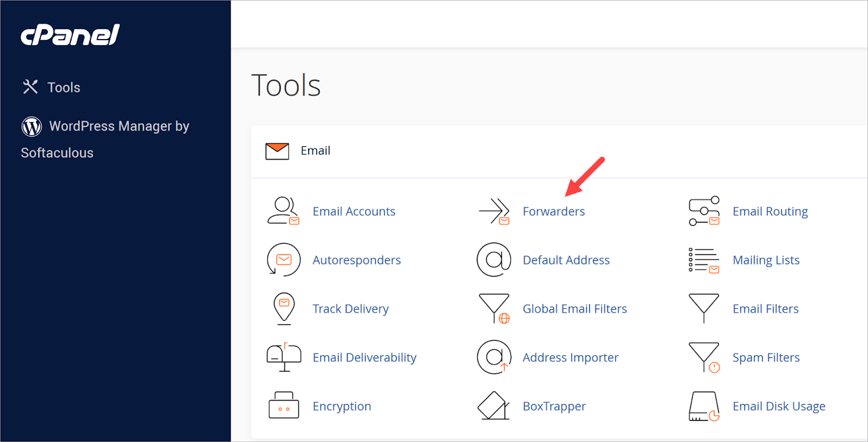The width and height of the screenshot is (868, 442).
Task: Open the Encryption link
Action: pos(342,406)
